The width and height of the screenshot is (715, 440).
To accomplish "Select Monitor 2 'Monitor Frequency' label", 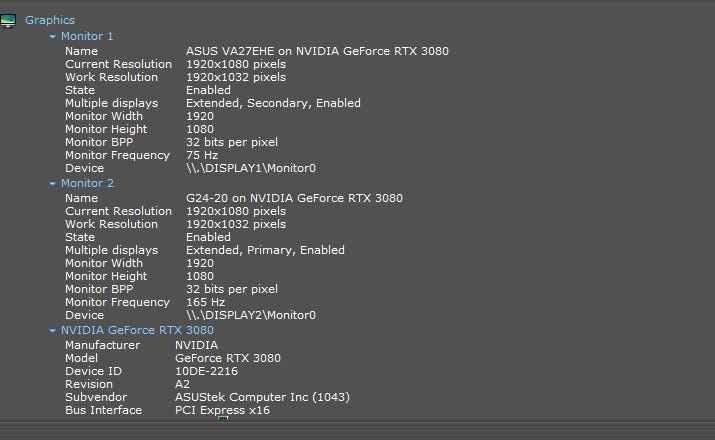I will pyautogui.click(x=117, y=302).
